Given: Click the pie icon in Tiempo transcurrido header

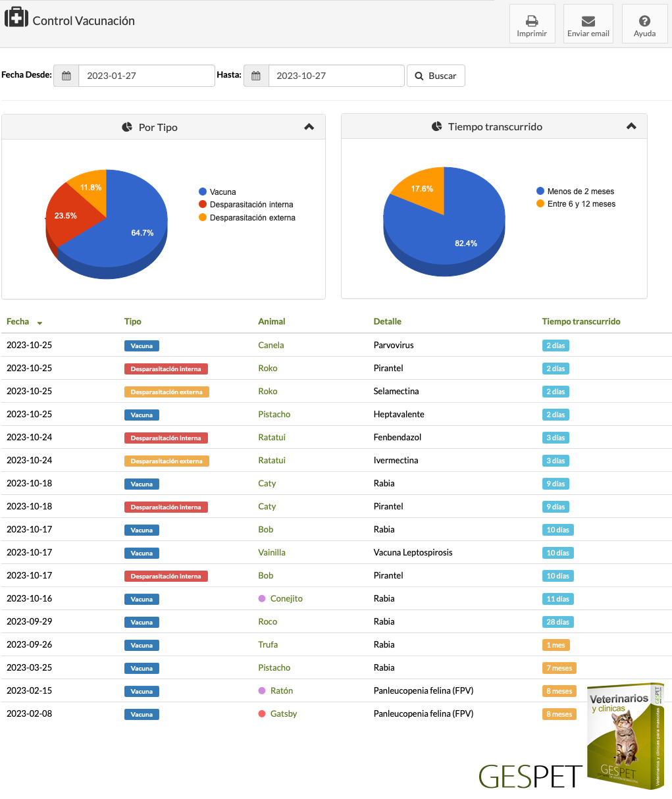Looking at the screenshot, I should pyautogui.click(x=436, y=126).
